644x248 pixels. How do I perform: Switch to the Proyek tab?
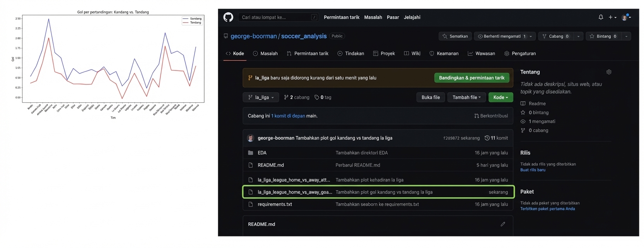384,53
